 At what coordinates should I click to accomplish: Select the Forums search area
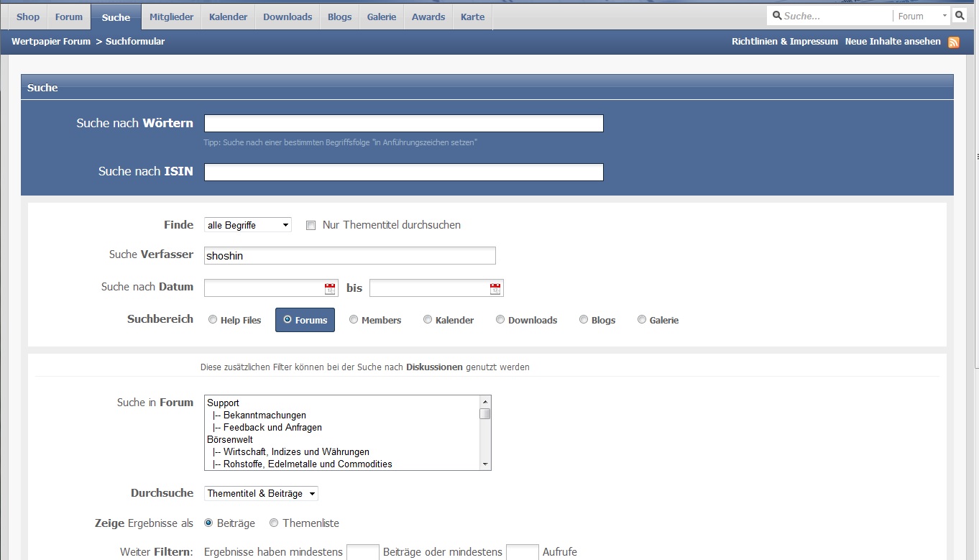(x=288, y=320)
